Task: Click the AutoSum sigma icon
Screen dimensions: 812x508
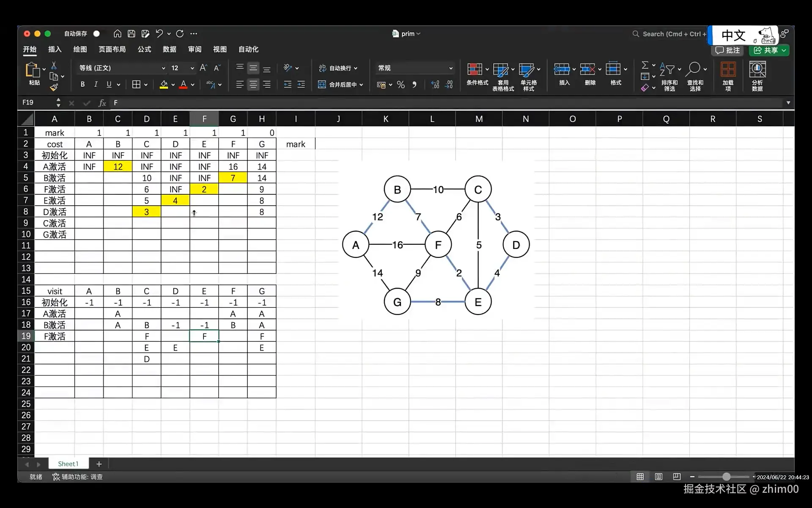Action: click(645, 65)
